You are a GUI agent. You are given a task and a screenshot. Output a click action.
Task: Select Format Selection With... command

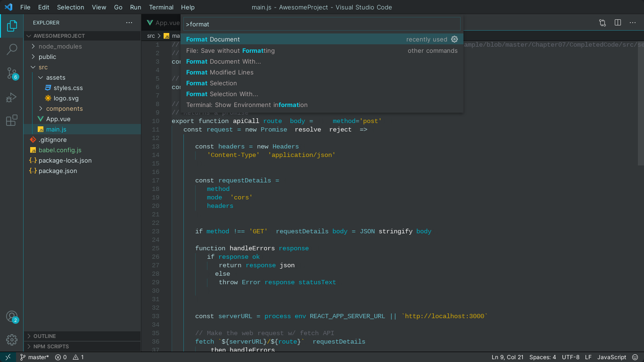pos(322,94)
